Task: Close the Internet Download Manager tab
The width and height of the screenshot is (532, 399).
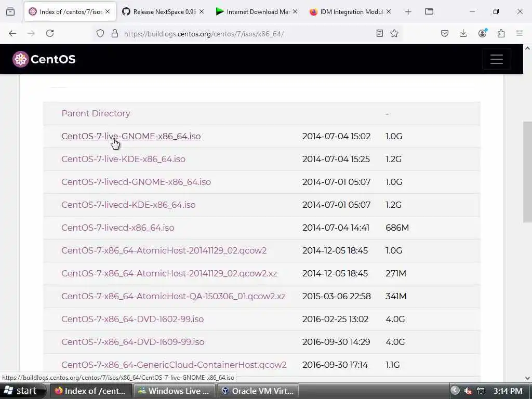Action: [295, 12]
